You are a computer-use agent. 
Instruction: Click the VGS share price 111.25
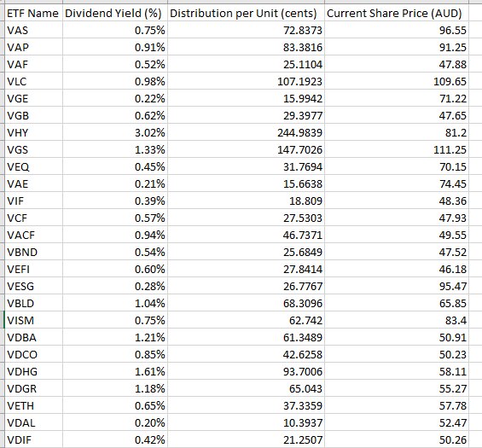(397, 149)
